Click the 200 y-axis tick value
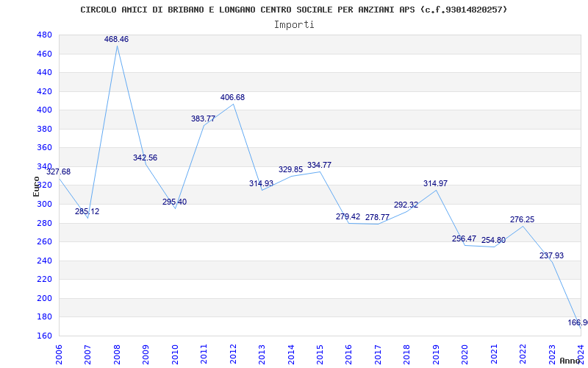Viewport: 588px width, 368px height. (44, 298)
